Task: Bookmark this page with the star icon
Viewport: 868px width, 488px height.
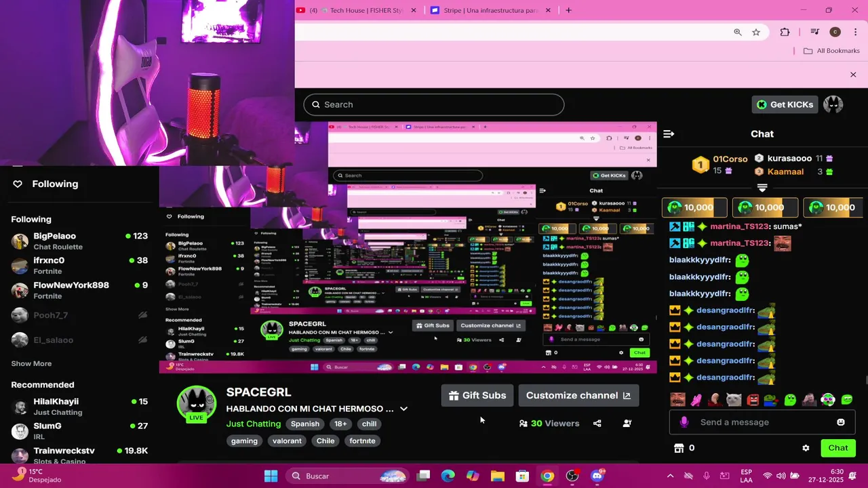Action: (756, 32)
